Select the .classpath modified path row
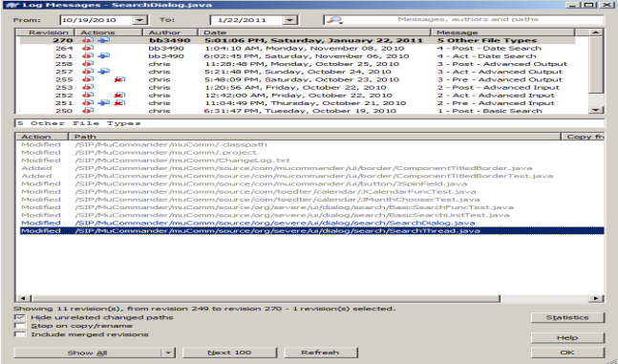 click(311, 144)
